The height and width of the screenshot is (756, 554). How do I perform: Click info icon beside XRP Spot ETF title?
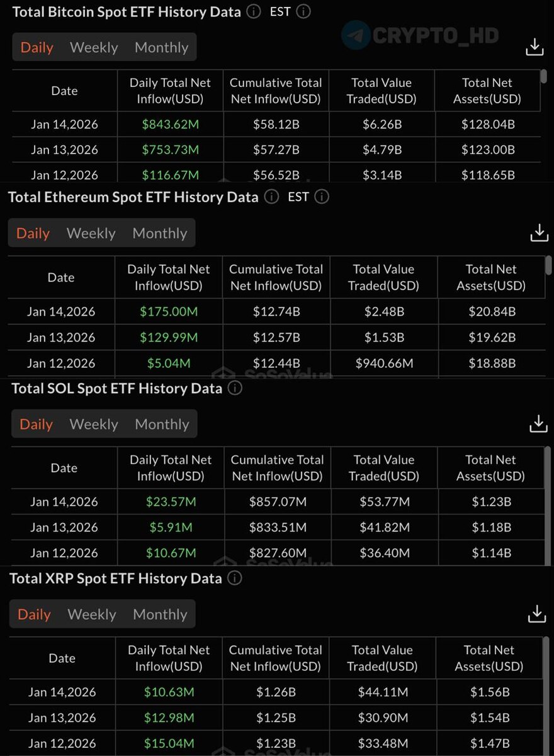coord(234,578)
